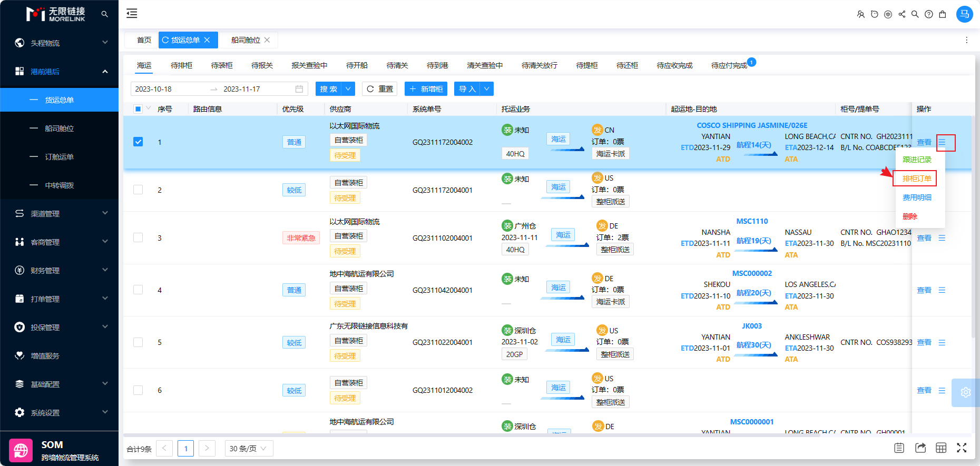
Task: Toggle the select-all header checkbox
Action: [138, 109]
